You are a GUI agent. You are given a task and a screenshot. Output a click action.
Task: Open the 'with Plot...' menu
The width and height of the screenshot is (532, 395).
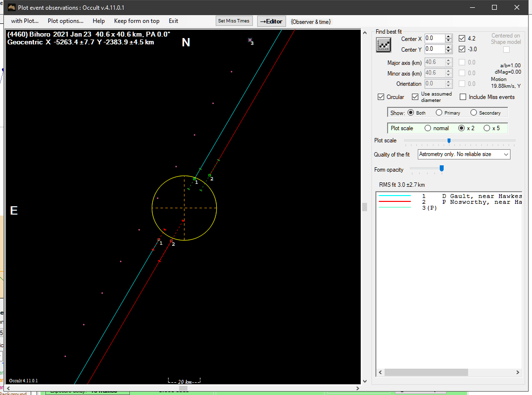click(25, 21)
